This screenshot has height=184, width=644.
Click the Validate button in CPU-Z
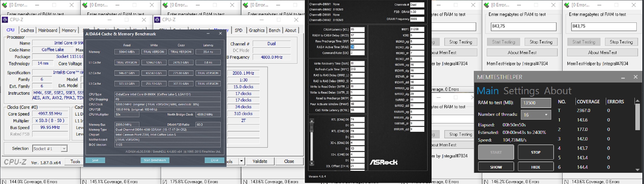[x=260, y=161]
